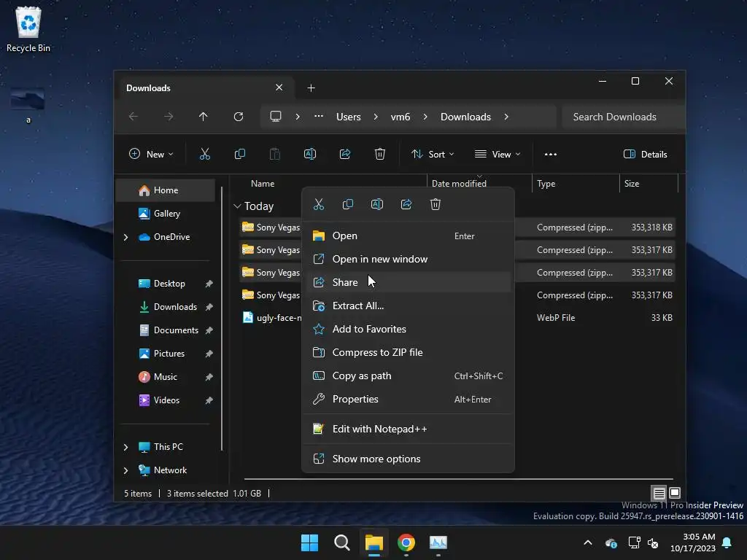Viewport: 747px width, 560px height.
Task: Expand the chevron after Downloads breadcrumb
Action: click(x=506, y=117)
